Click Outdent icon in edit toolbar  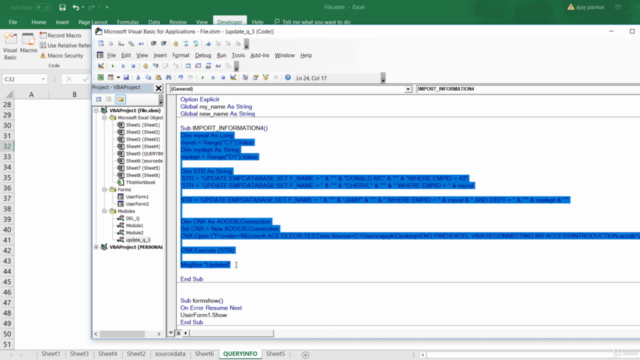click(x=164, y=44)
